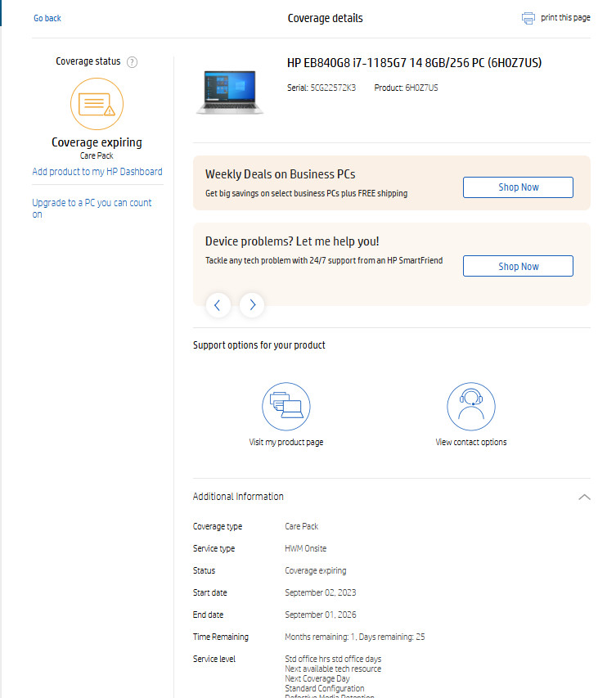Click Next available tech resource line
616x698 pixels.
coord(333,669)
